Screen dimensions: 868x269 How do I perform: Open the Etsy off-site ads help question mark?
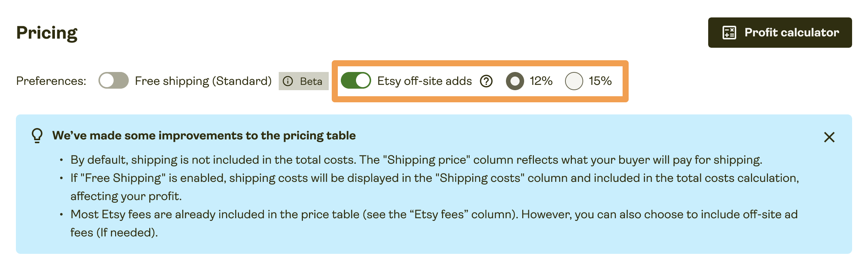pyautogui.click(x=486, y=81)
